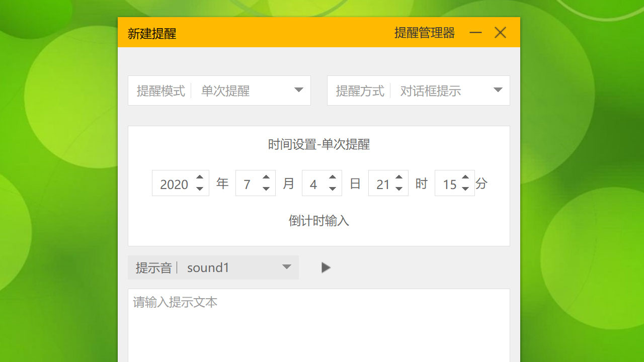644x362 pixels.
Task: Increase the day from 4 to 5
Action: [x=333, y=177]
